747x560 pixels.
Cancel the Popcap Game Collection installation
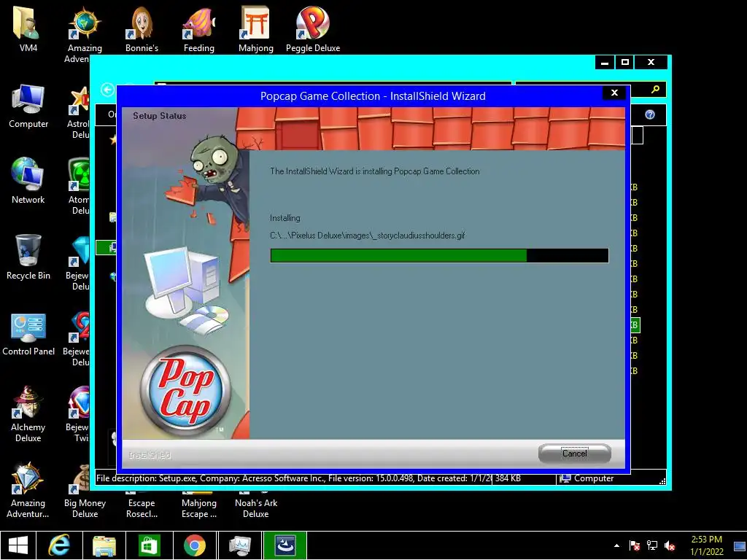(575, 454)
